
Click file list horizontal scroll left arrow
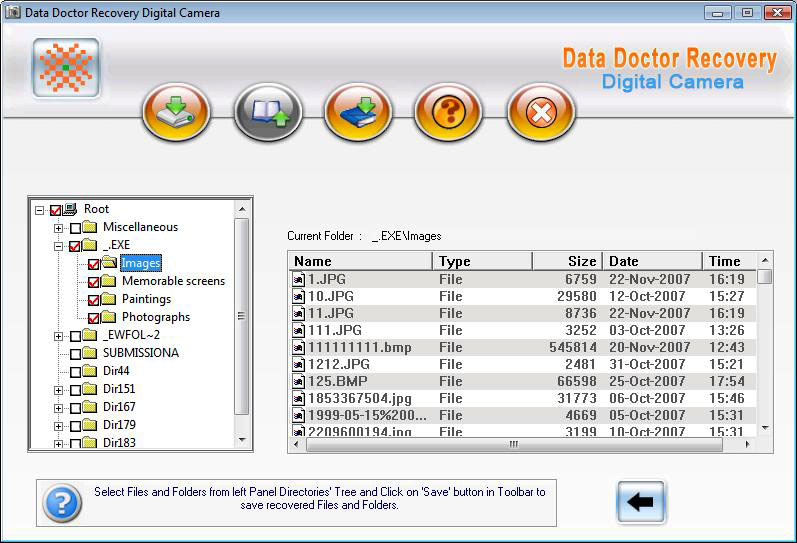(297, 444)
